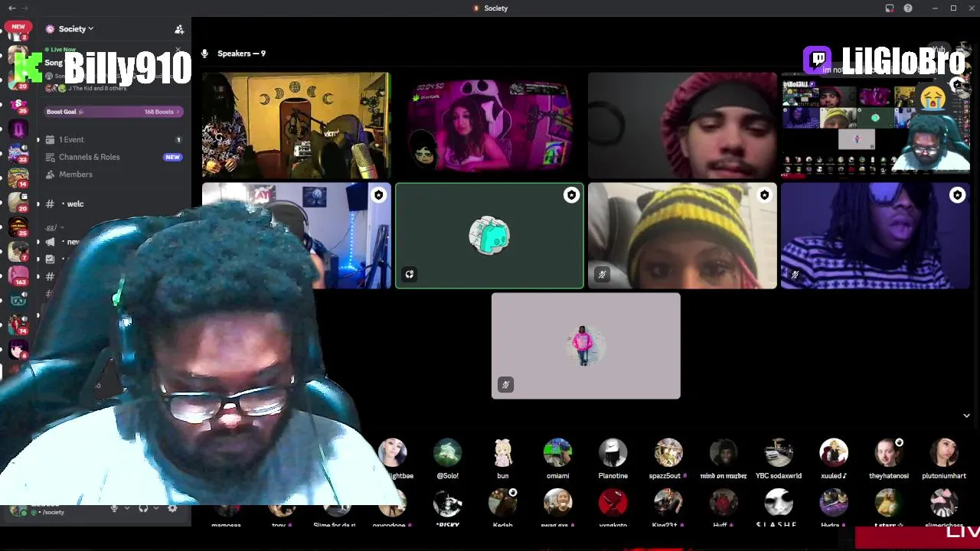
Task: Open User Settings gear icon
Action: coord(172,508)
